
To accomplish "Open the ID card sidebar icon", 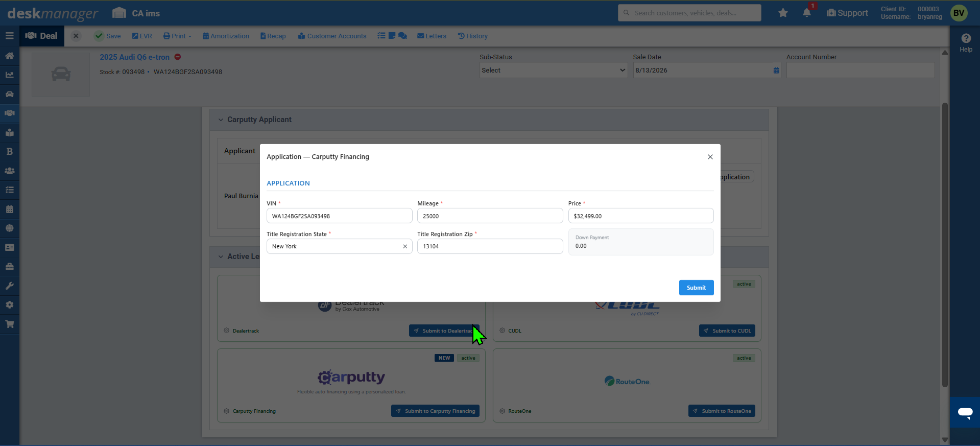I will pos(9,247).
